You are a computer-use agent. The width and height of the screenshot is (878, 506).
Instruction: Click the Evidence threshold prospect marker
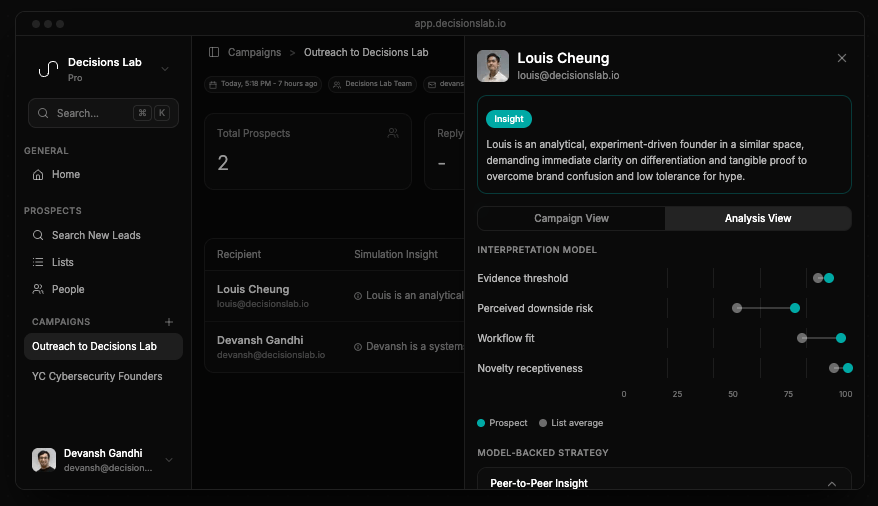829,278
